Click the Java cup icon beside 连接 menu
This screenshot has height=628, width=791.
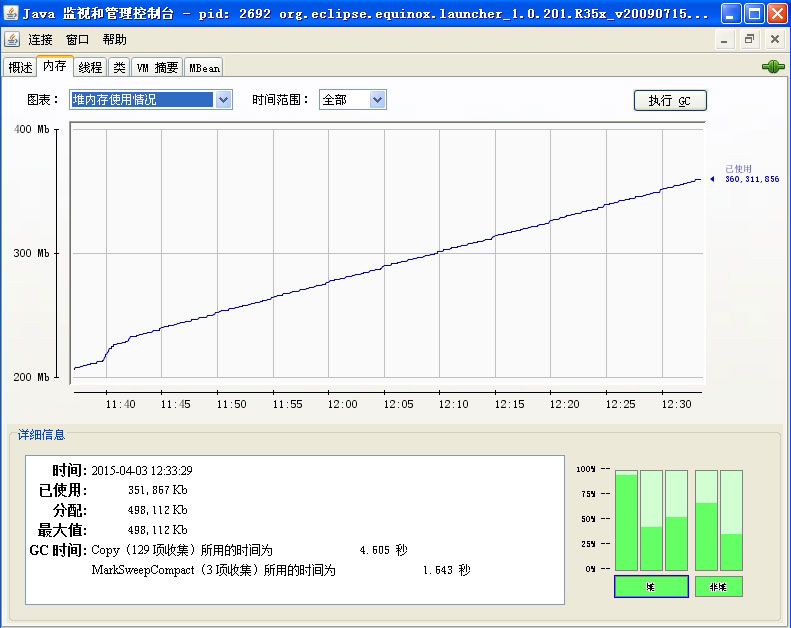coord(12,39)
